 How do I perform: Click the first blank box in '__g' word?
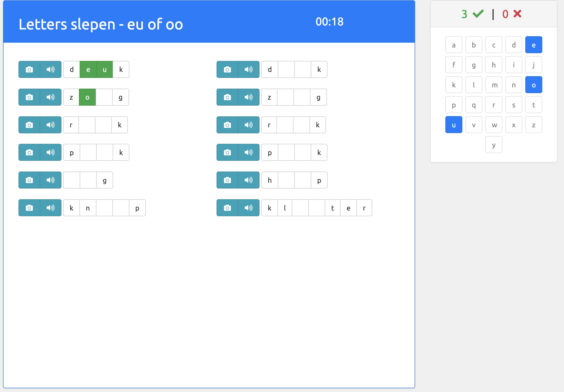tap(72, 180)
